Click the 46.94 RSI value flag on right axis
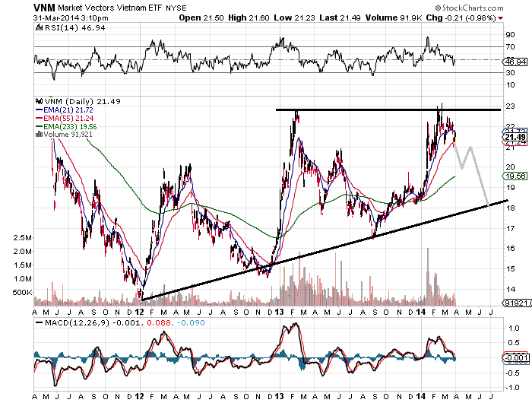The height and width of the screenshot is (403, 532). 516,62
